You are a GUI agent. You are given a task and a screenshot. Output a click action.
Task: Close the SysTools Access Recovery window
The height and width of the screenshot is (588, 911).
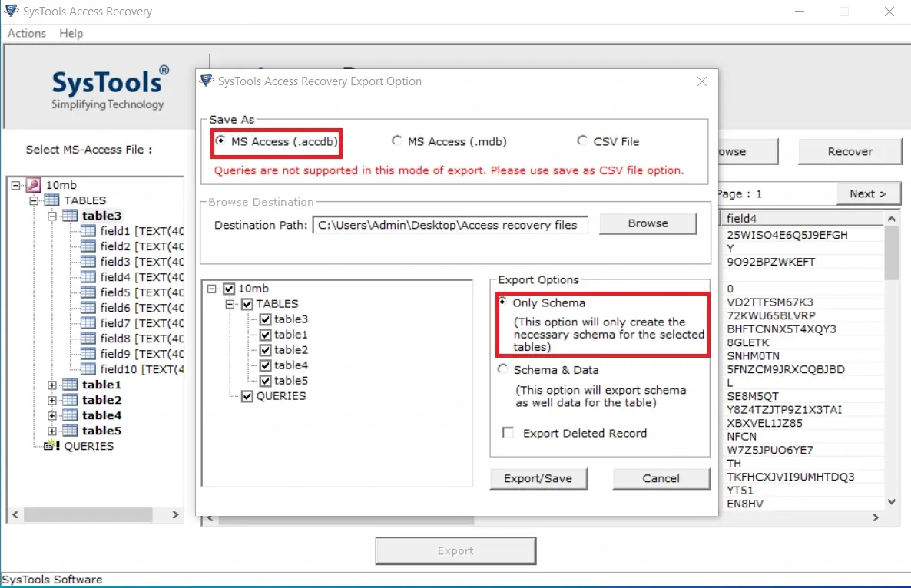pyautogui.click(x=889, y=12)
